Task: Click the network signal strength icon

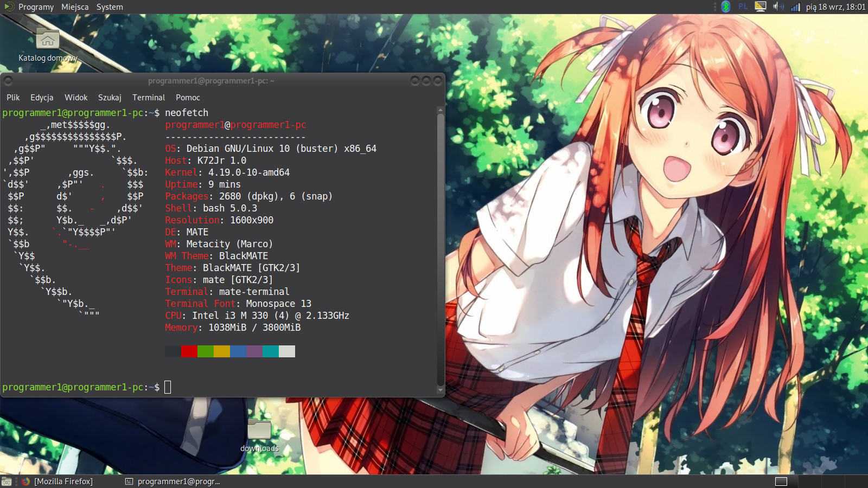Action: point(795,7)
